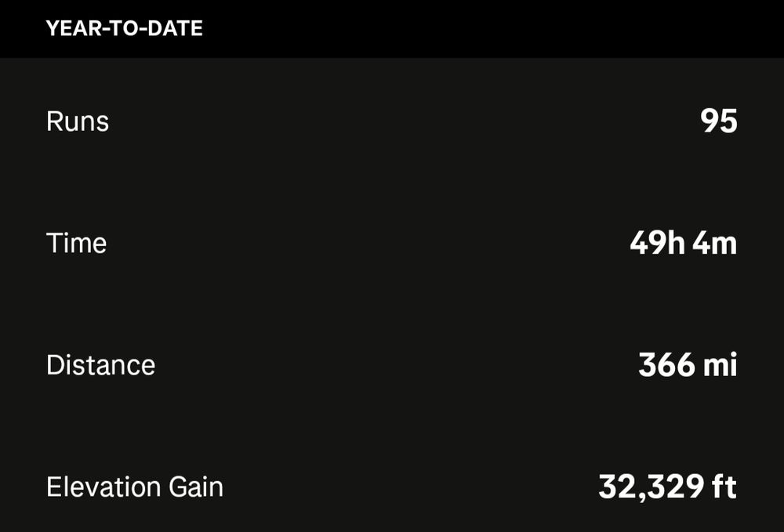Click the 4m minutes portion of Time
The height and width of the screenshot is (532, 784).
click(x=715, y=243)
